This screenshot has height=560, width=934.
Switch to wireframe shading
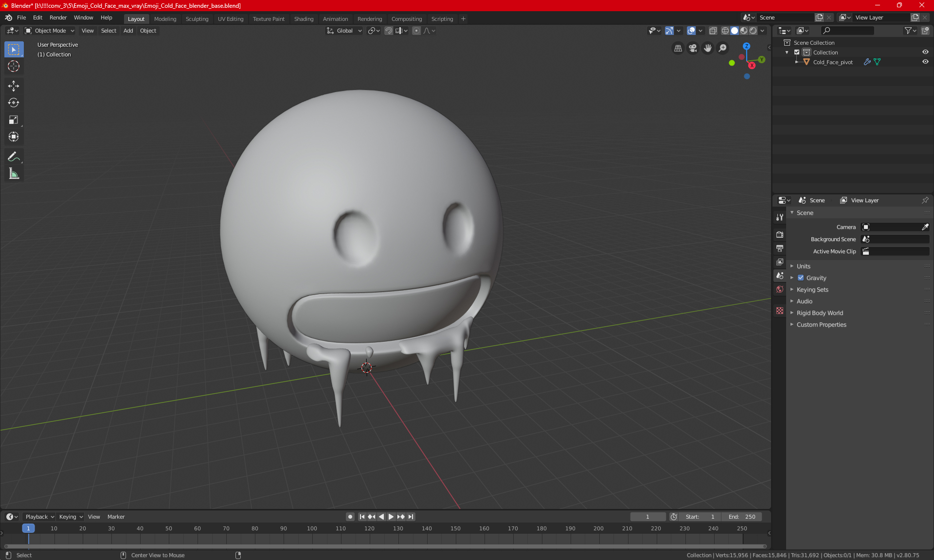pyautogui.click(x=725, y=31)
